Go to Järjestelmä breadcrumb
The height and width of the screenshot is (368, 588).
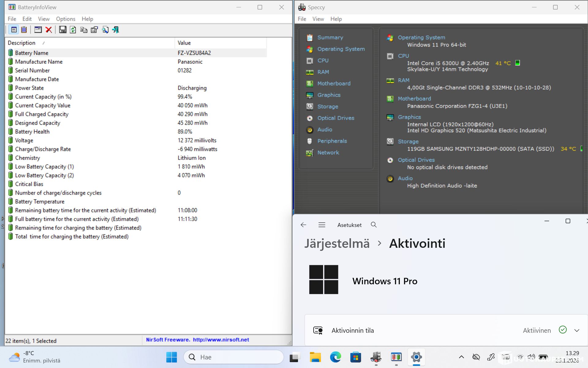click(x=337, y=243)
